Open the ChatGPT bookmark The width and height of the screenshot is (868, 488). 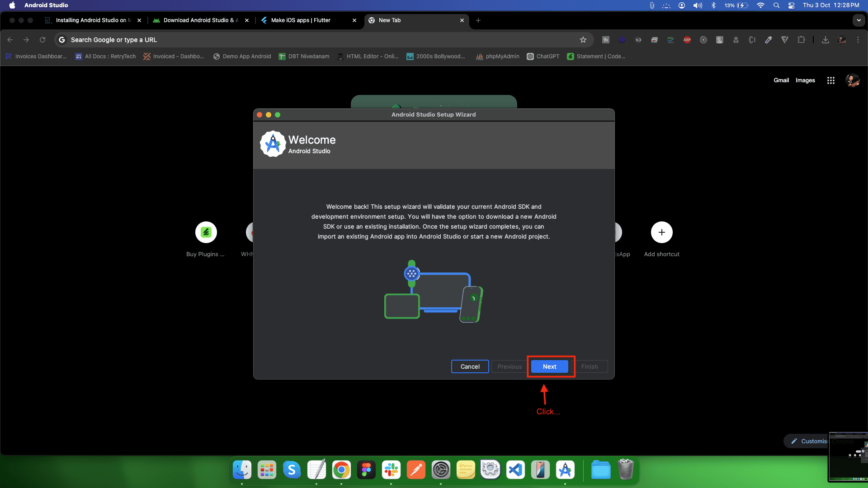point(543,56)
